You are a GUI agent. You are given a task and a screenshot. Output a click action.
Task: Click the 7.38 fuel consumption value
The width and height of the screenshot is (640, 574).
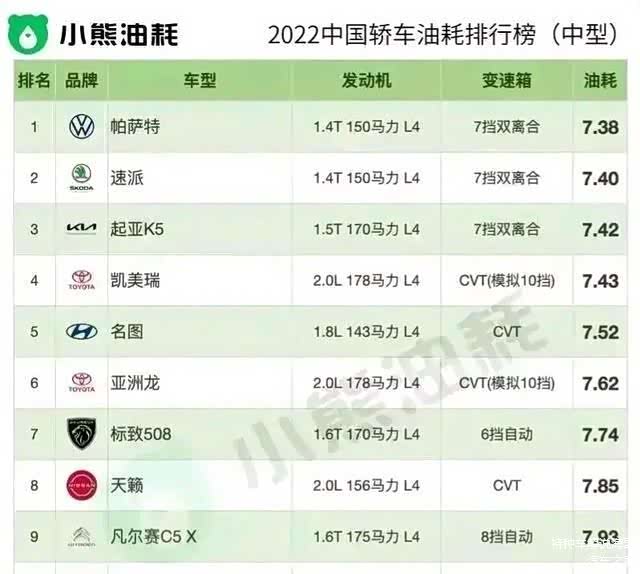click(600, 127)
